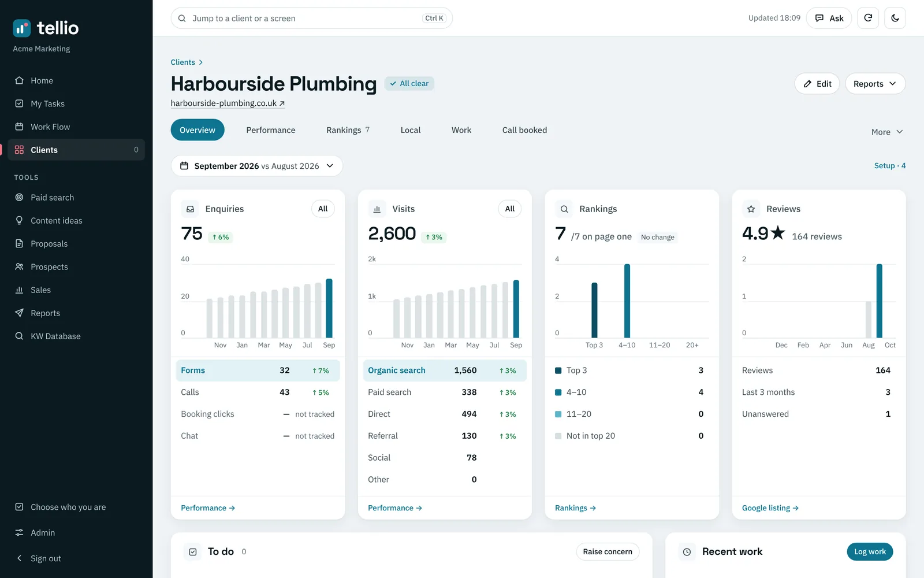Open Work Flow in the sidebar

click(x=76, y=127)
